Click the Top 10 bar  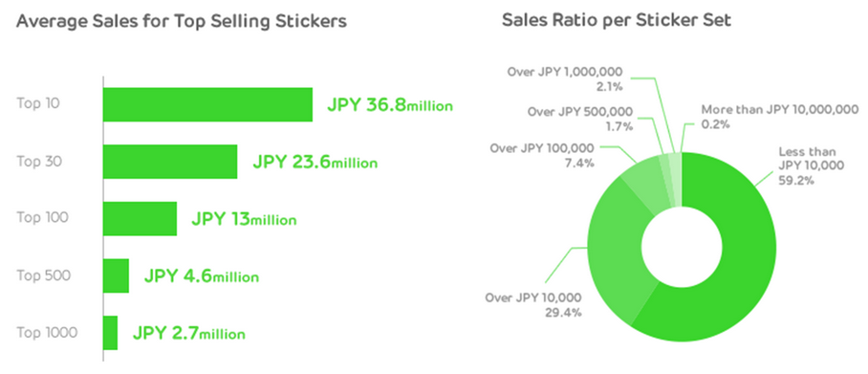click(x=207, y=104)
